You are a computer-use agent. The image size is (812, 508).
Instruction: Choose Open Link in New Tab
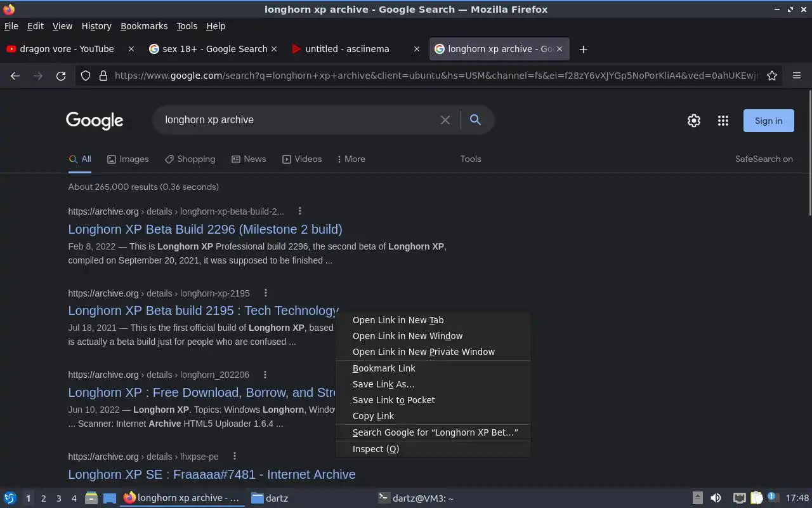coord(433,320)
